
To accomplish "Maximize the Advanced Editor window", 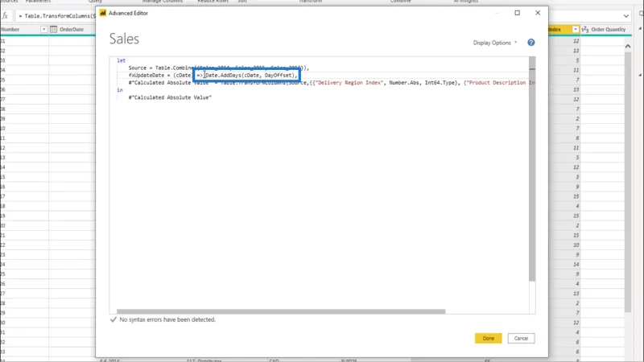I will click(517, 13).
